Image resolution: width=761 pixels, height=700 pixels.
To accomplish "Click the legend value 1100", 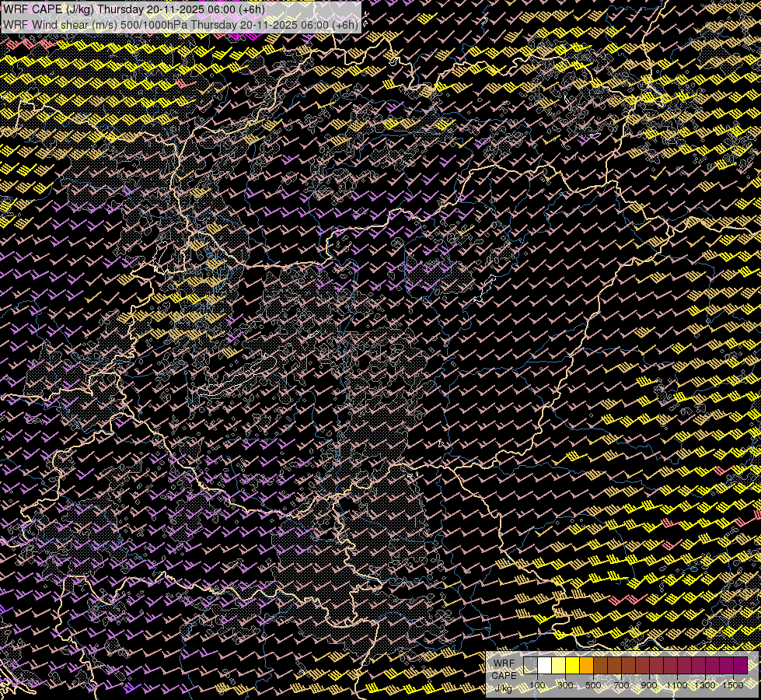I will coord(677,685).
